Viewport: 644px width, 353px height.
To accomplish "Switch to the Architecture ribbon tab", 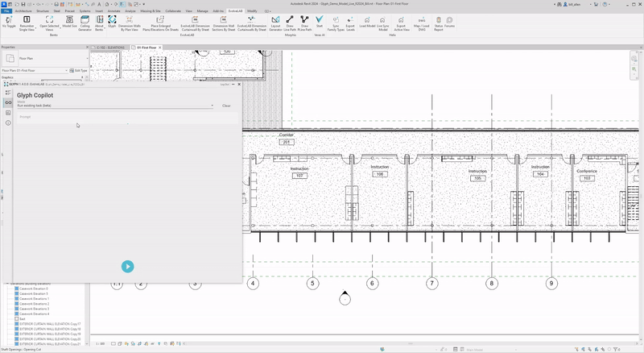I will click(x=23, y=11).
